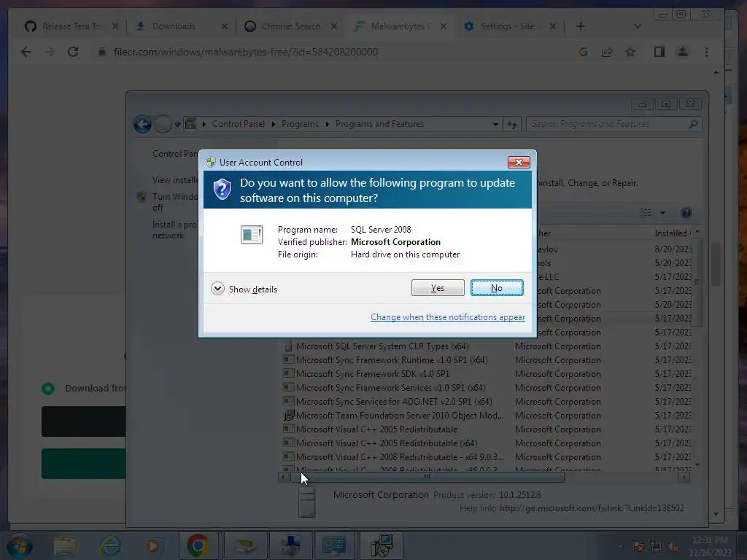Expand Show details in UAC dialog
747x560 pixels.
(244, 289)
